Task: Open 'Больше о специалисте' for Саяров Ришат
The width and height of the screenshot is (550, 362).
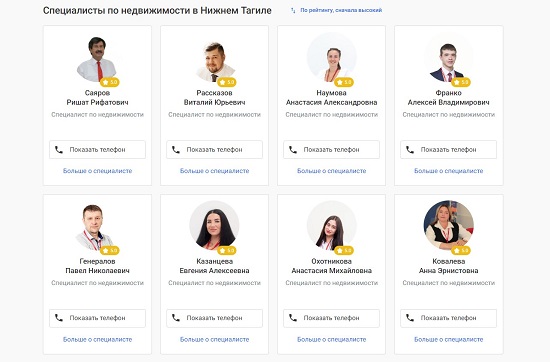Action: [98, 171]
